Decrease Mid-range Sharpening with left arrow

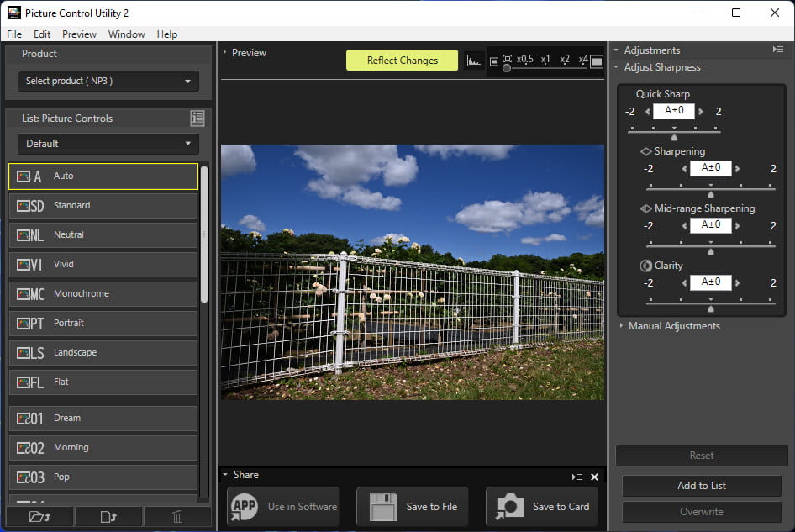pyautogui.click(x=684, y=226)
